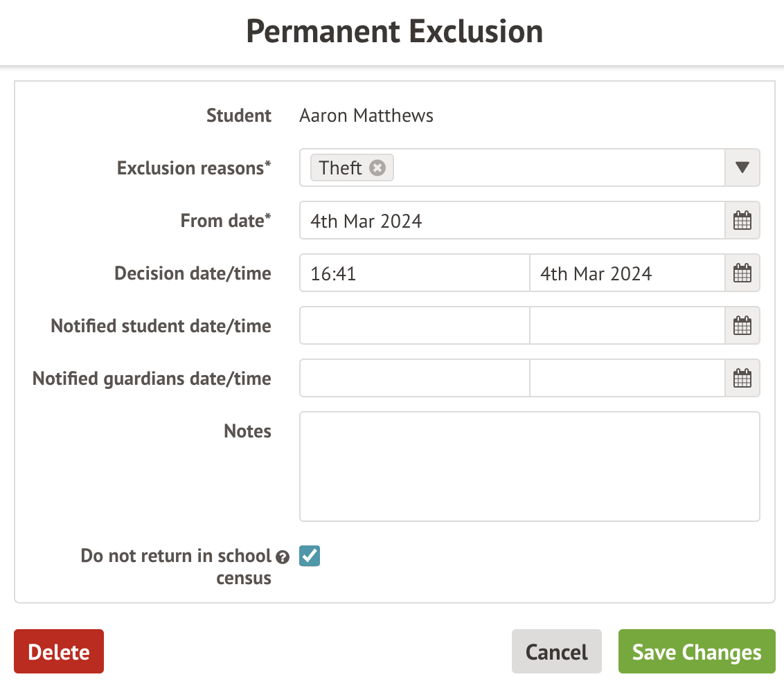Open Notified student date calendar picker
Image resolution: width=784 pixels, height=688 pixels.
pyautogui.click(x=742, y=326)
